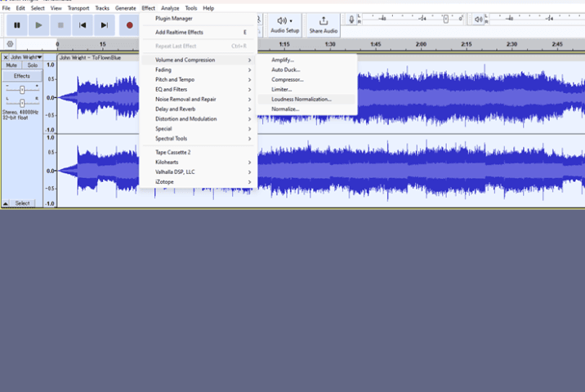Open the File menu

coord(7,8)
